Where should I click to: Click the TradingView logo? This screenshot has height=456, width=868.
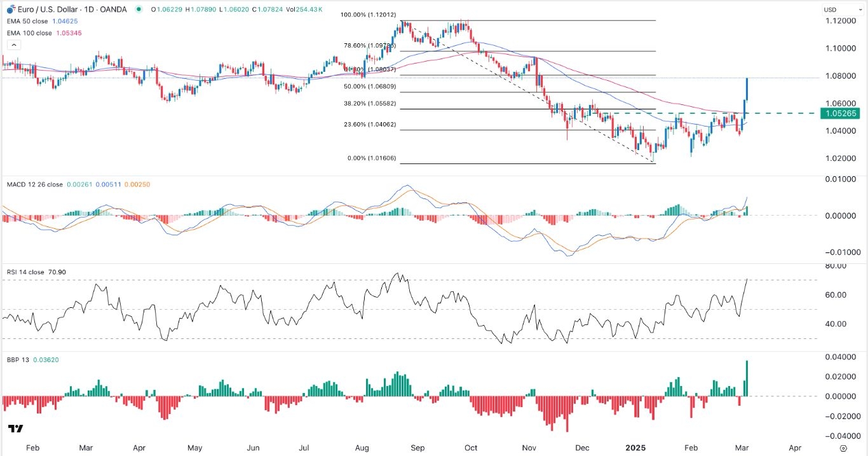(16, 429)
